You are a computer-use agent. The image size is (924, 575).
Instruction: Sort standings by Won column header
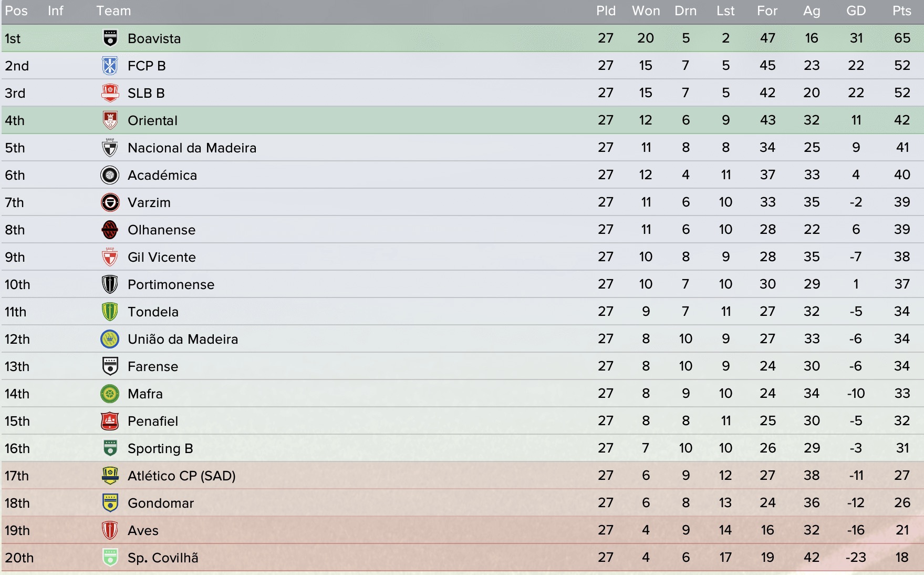(x=646, y=11)
